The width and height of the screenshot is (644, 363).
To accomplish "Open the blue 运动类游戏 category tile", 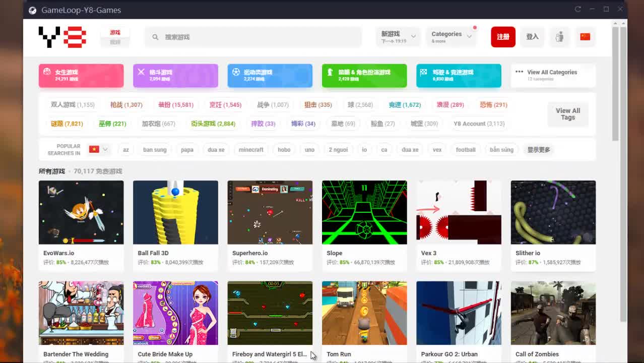I will click(x=270, y=76).
